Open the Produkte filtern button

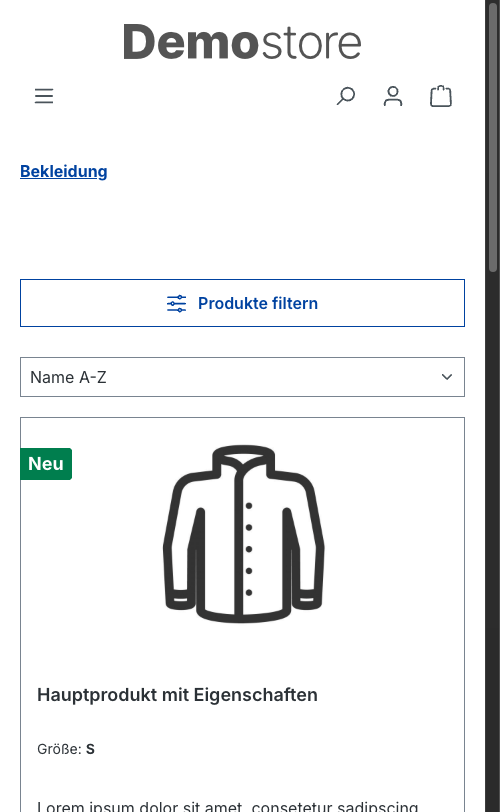(242, 303)
